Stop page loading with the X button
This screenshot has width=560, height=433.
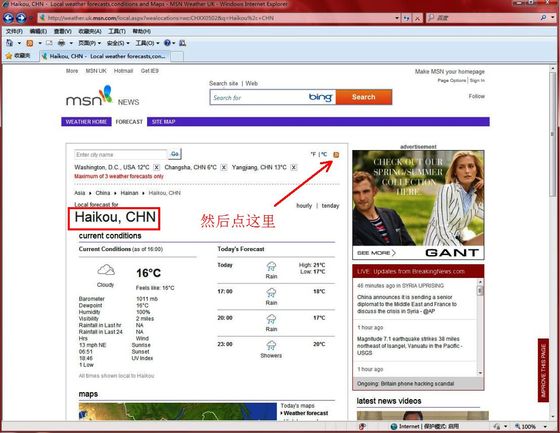(417, 18)
